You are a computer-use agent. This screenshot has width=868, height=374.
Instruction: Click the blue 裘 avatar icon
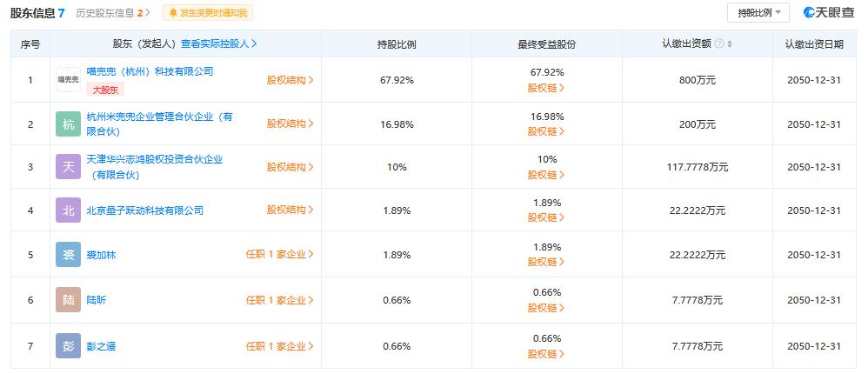click(68, 255)
